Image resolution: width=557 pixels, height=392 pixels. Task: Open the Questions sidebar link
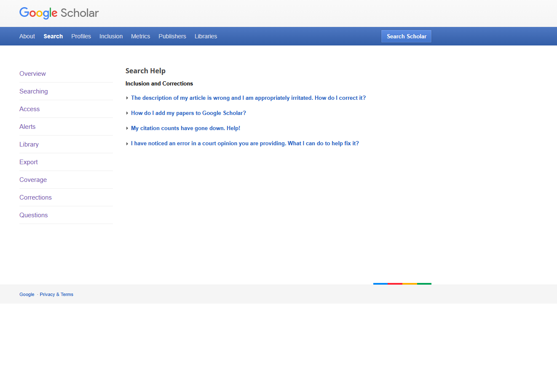[33, 215]
